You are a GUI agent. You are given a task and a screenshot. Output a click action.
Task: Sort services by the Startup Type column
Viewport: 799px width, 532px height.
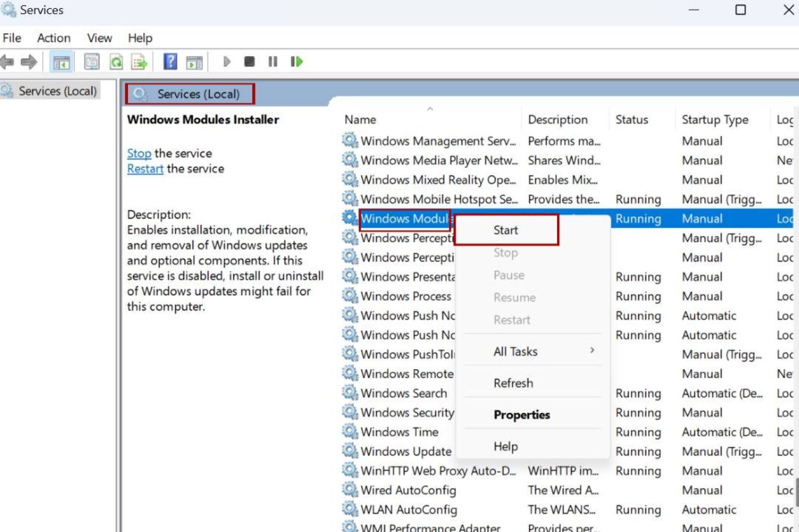[x=716, y=119]
